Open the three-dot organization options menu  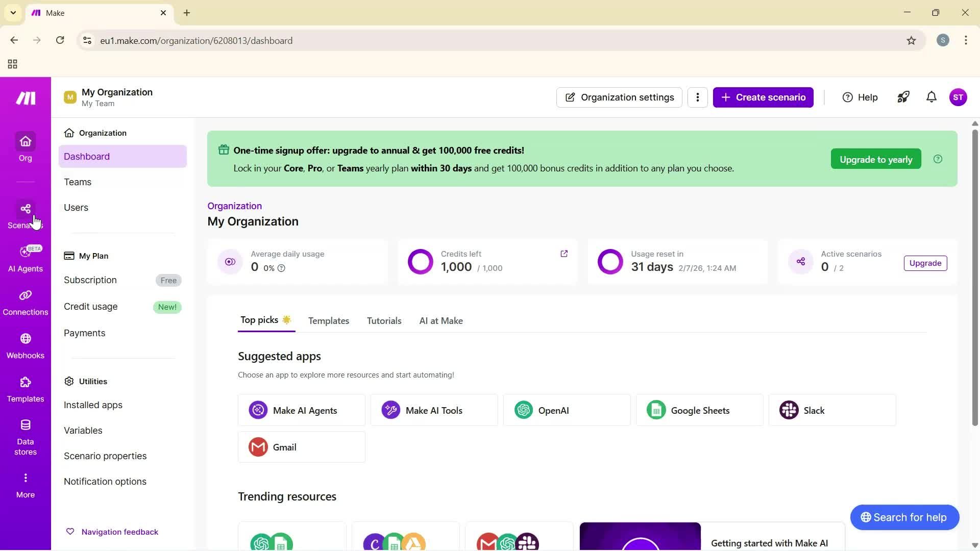pos(697,97)
